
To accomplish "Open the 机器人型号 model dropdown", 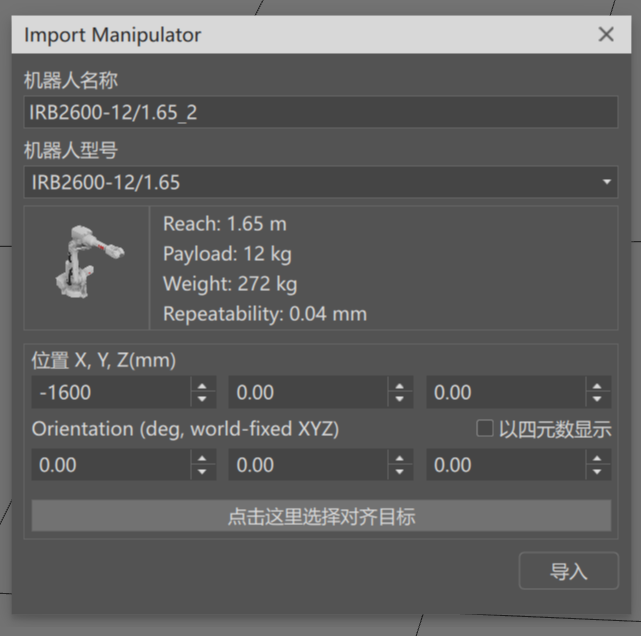I will 321,182.
